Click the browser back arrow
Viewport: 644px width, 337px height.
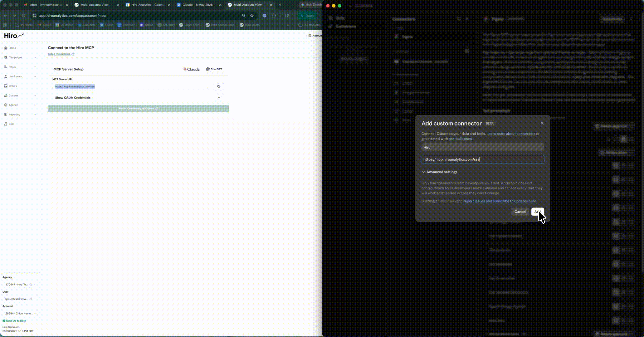pyautogui.click(x=5, y=16)
